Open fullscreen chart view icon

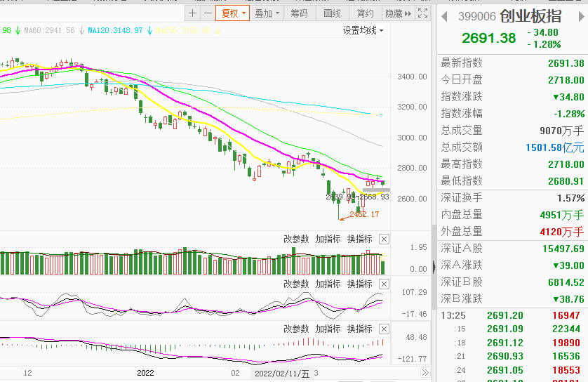(x=422, y=13)
